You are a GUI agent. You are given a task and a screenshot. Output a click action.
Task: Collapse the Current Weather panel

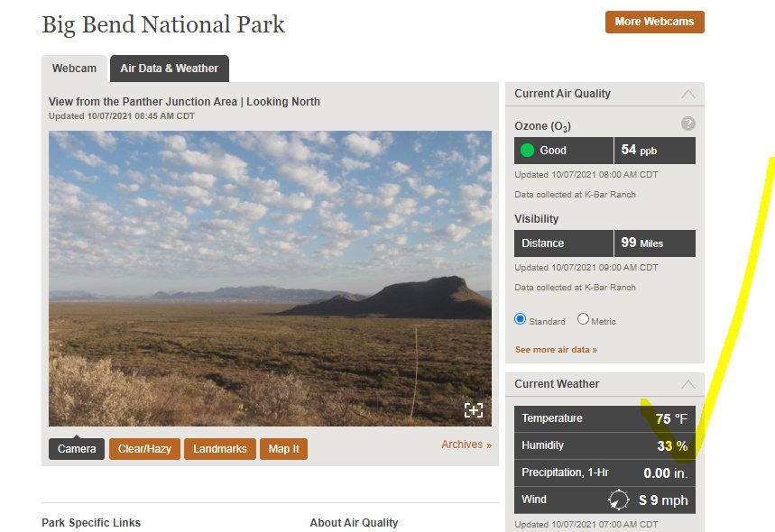click(x=688, y=384)
